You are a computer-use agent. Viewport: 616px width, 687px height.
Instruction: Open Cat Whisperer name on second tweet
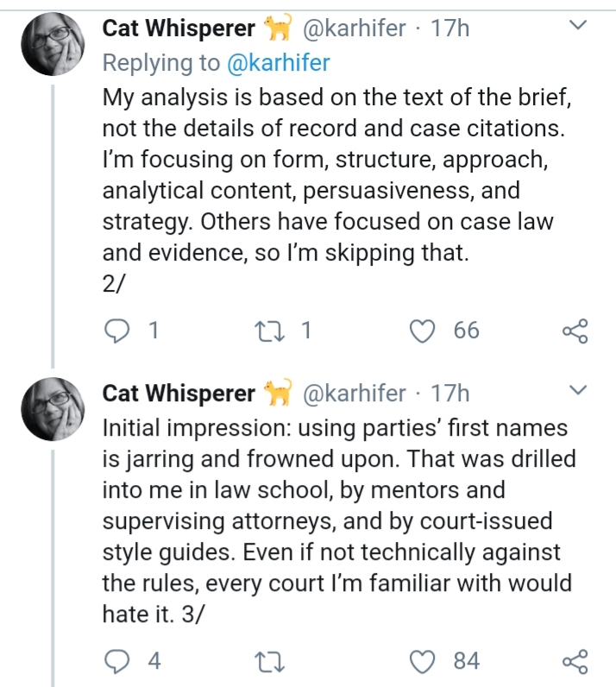pyautogui.click(x=179, y=393)
